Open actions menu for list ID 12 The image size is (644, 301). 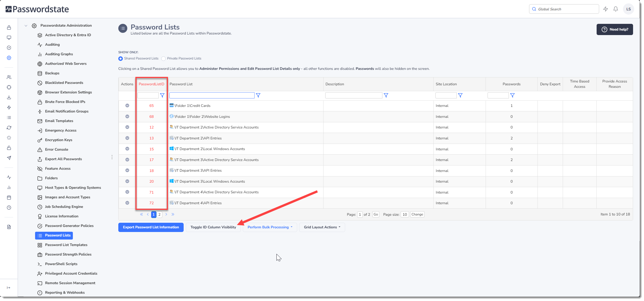pos(127,127)
